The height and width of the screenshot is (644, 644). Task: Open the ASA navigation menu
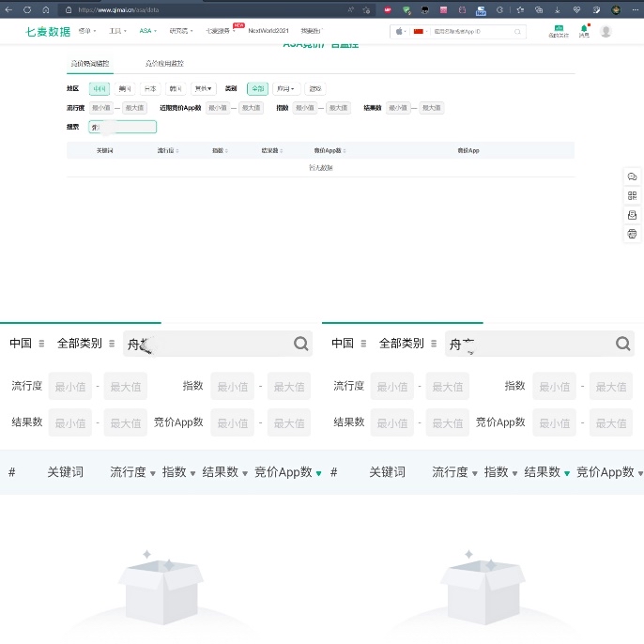tap(148, 31)
